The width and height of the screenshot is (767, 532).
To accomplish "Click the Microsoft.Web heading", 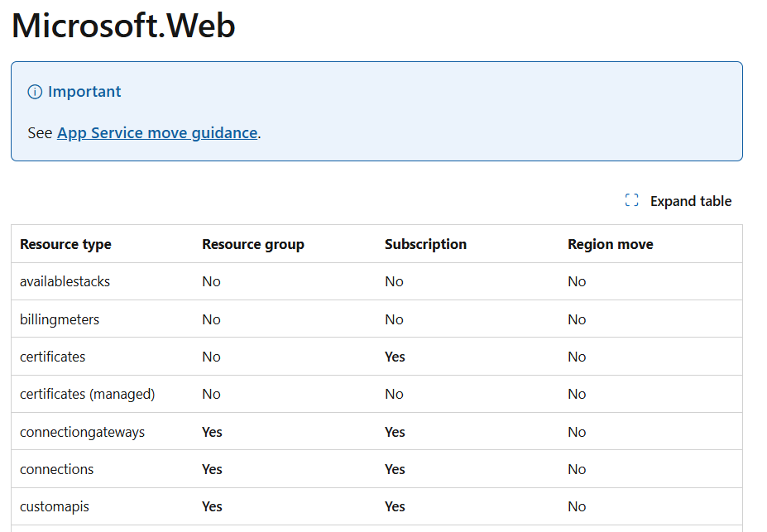I will (x=123, y=26).
